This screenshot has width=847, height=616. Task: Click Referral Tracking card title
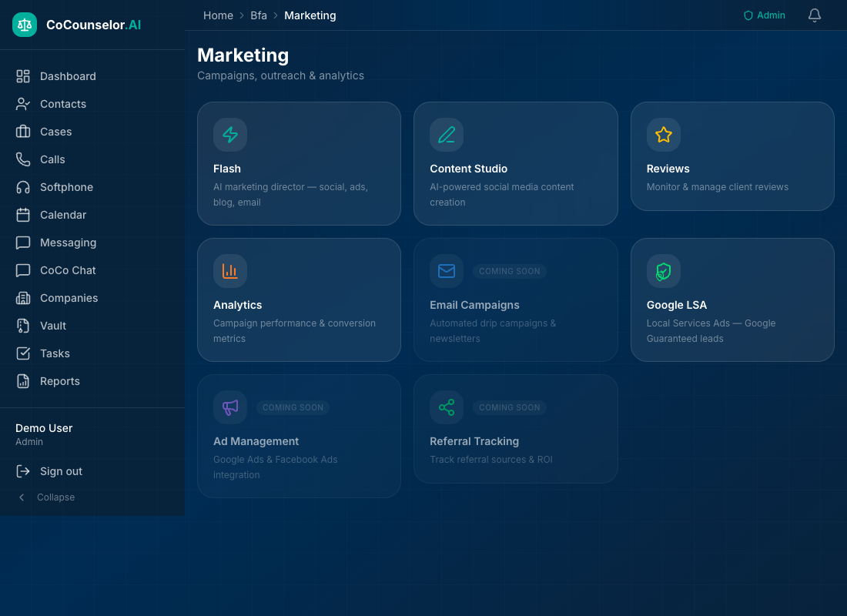click(474, 441)
